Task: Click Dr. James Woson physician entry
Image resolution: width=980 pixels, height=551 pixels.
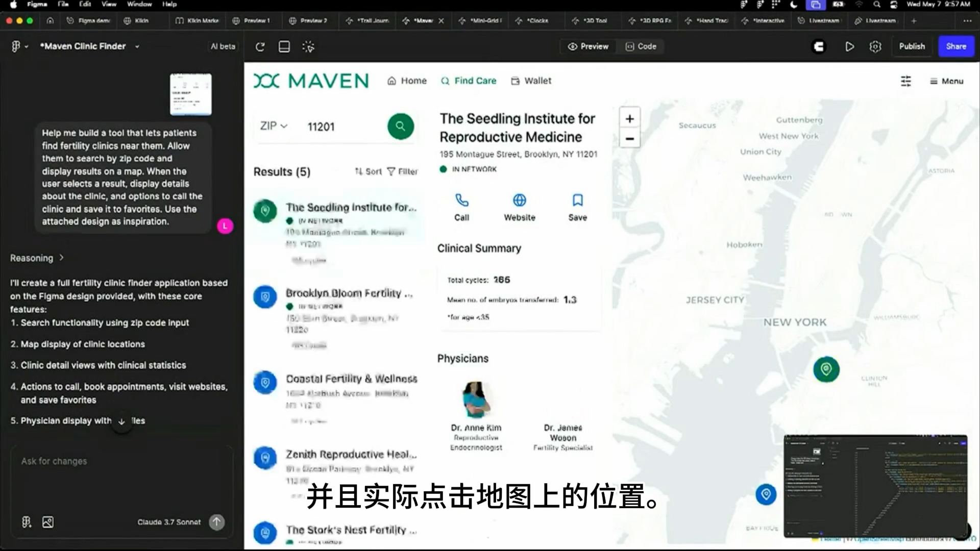Action: pos(563,437)
